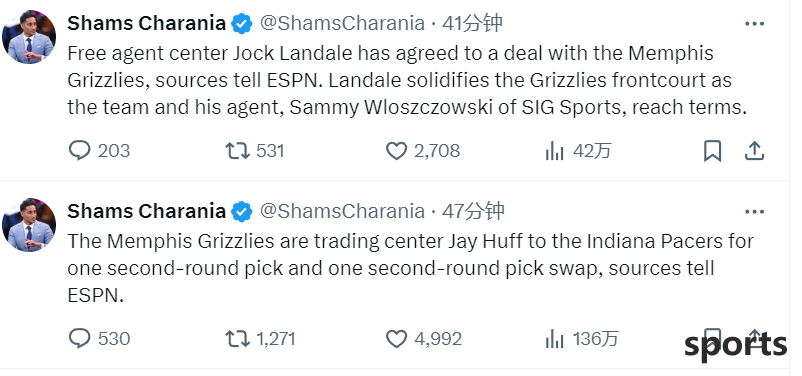This screenshot has height=376, width=802.
Task: View analytics of the Landale tweet
Action: tap(554, 151)
